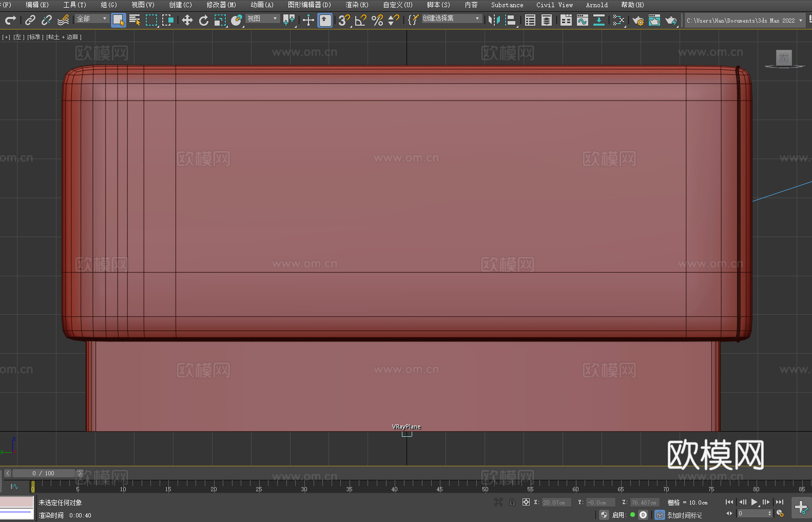Click the [标准] viewport shading label
The image size is (812, 522).
tap(35, 37)
